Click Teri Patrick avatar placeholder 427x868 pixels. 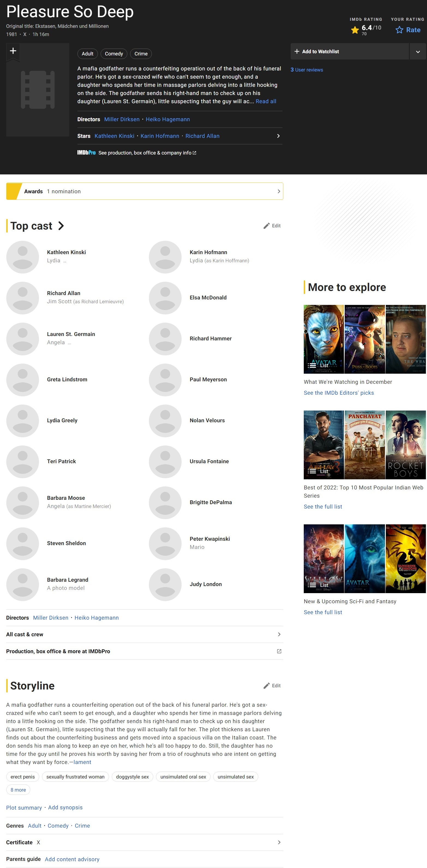point(23,462)
